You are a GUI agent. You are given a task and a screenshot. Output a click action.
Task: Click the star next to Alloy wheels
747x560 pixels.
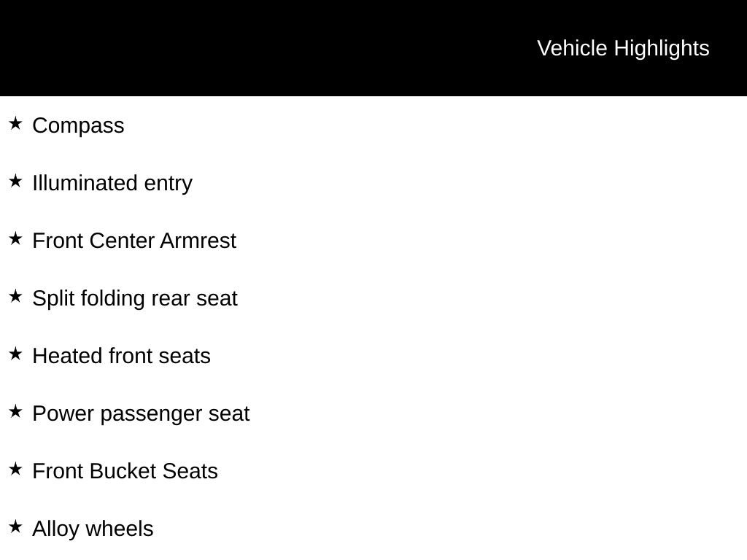tap(16, 526)
